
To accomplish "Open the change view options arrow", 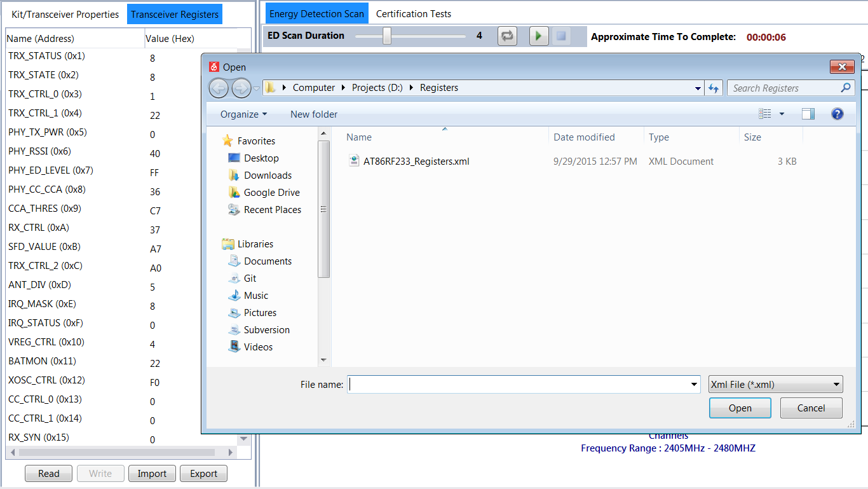I will pyautogui.click(x=782, y=114).
